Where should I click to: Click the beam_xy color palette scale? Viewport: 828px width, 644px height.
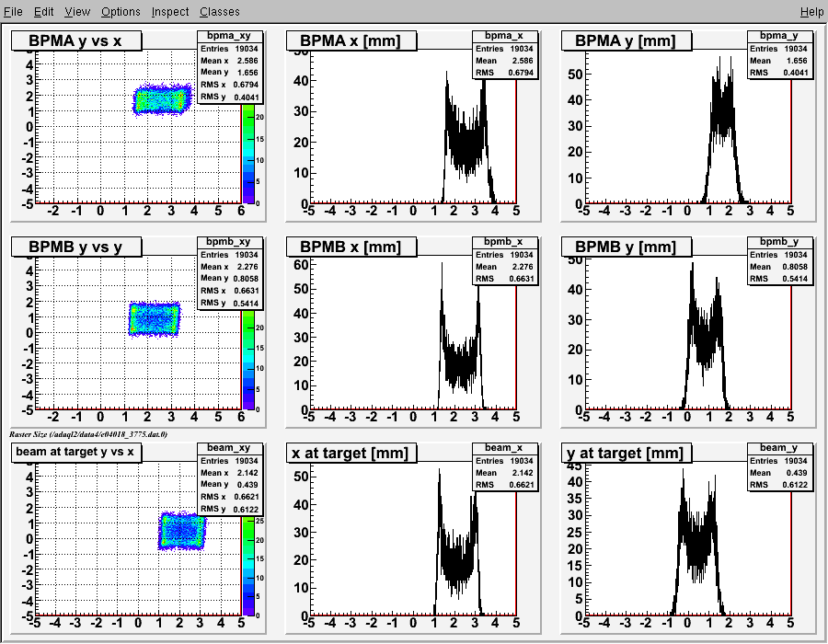[x=248, y=566]
